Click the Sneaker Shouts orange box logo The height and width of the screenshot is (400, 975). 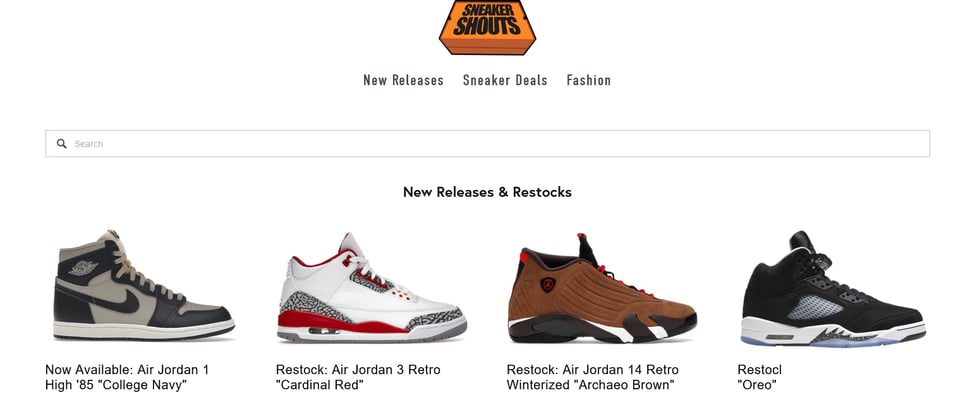click(x=488, y=27)
